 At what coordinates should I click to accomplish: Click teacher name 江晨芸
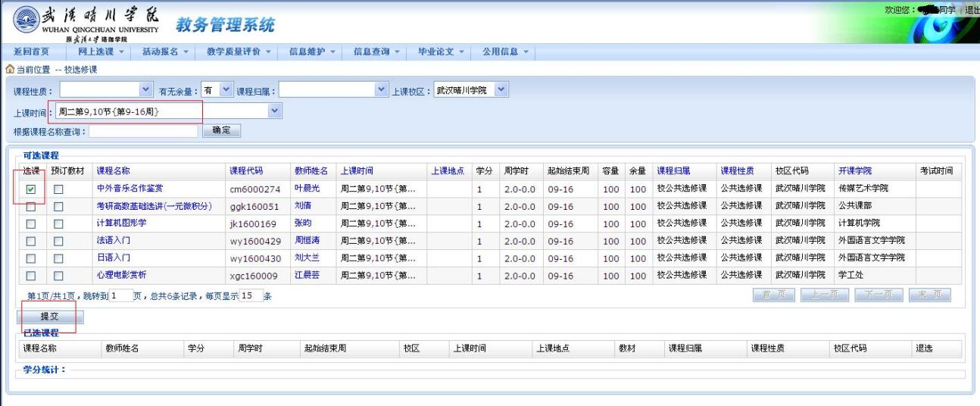tap(307, 275)
